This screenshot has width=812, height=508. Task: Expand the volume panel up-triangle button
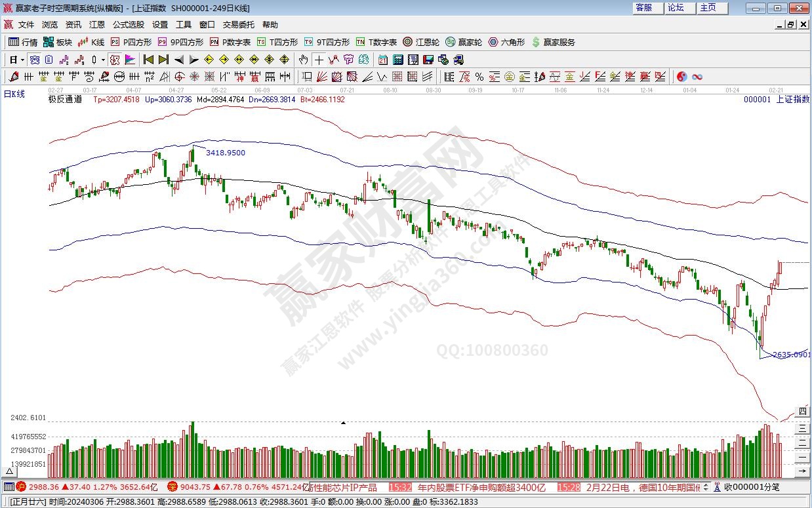(10, 471)
